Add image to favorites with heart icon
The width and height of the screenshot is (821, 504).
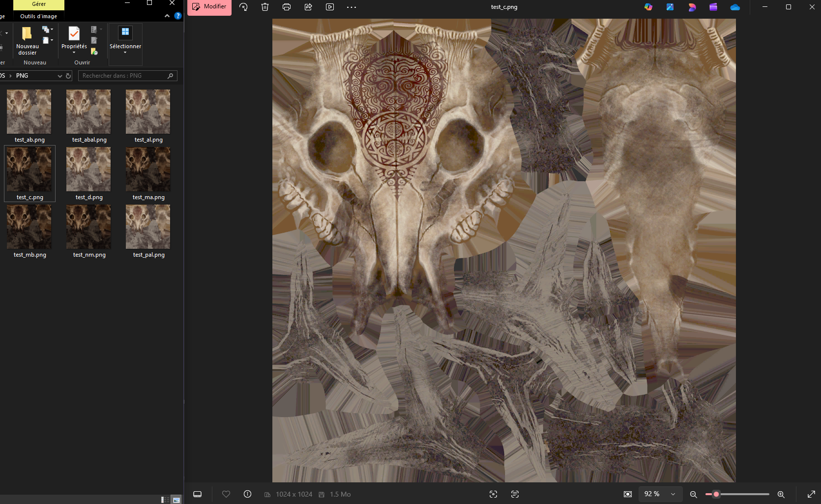[x=226, y=494]
